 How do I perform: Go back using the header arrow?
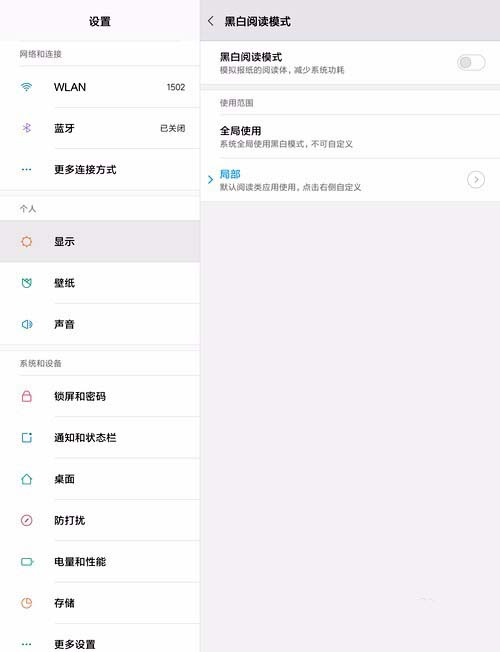click(211, 21)
